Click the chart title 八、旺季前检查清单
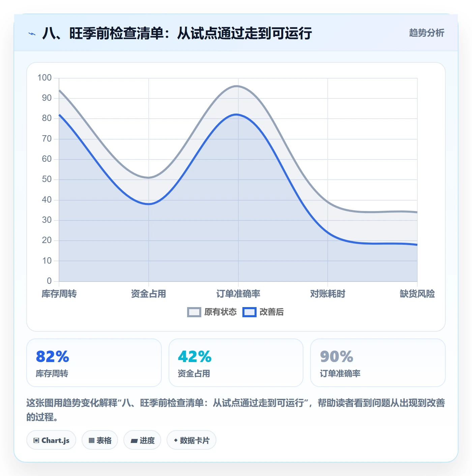Screen dimensions: 472x476 pyautogui.click(x=177, y=33)
